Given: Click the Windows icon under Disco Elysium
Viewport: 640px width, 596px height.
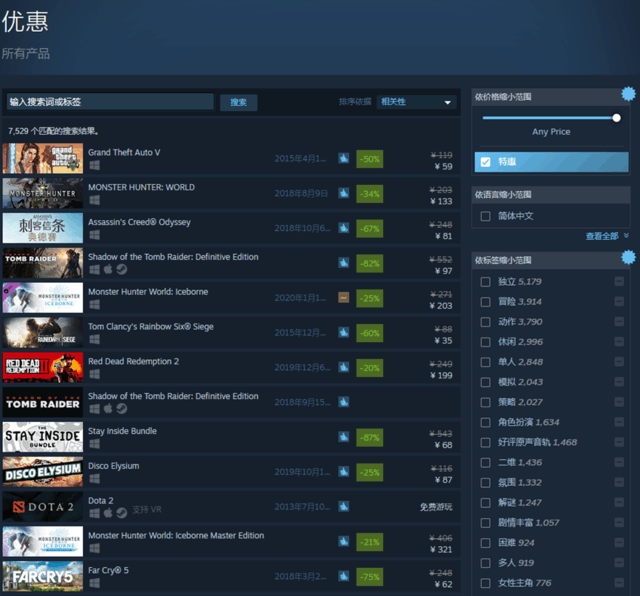Looking at the screenshot, I should point(94,478).
